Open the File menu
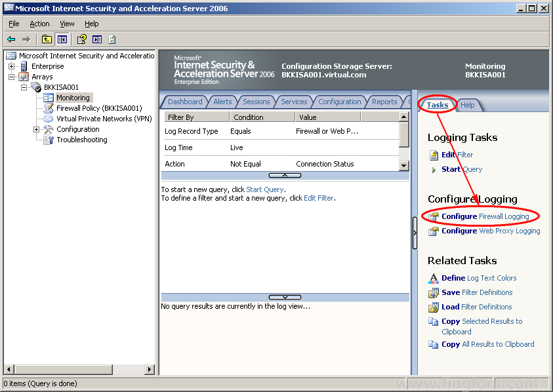This screenshot has height=392, width=553. (x=14, y=24)
